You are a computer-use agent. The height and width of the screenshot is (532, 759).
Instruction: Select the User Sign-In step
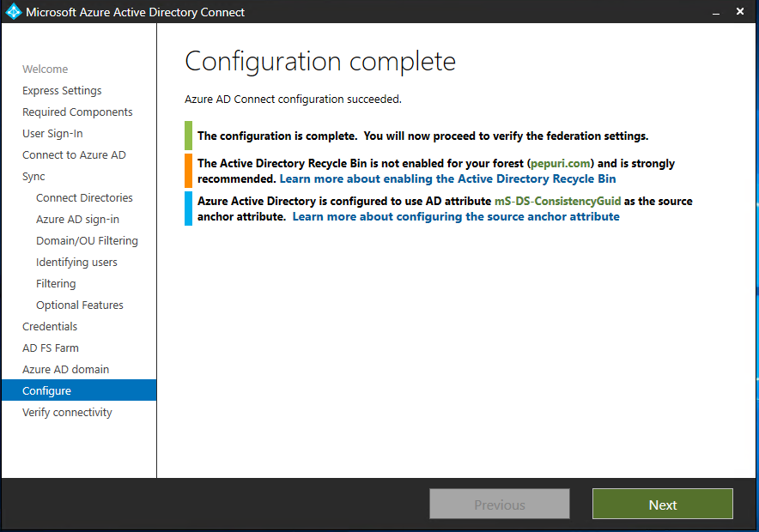(52, 134)
